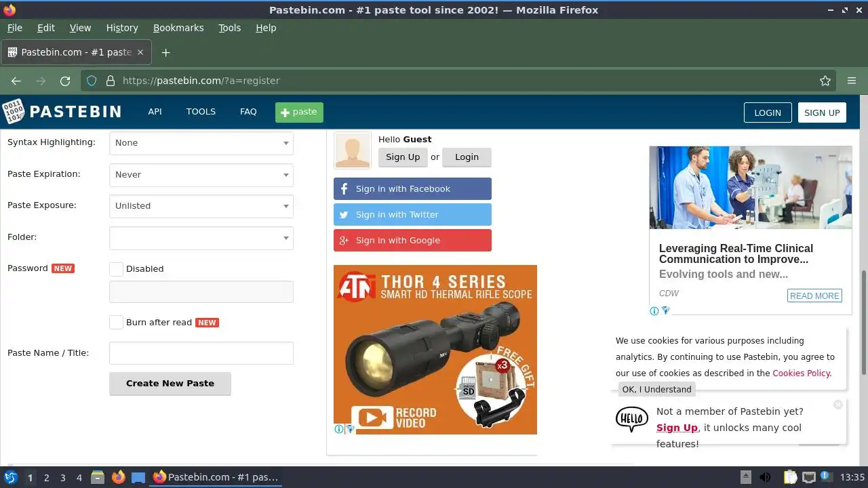Image resolution: width=868 pixels, height=488 pixels.
Task: Click into Paste Name / Title field
Action: point(201,353)
